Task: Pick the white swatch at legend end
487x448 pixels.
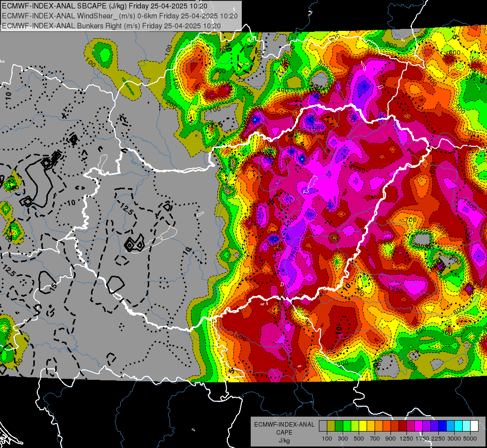Action: (475, 426)
